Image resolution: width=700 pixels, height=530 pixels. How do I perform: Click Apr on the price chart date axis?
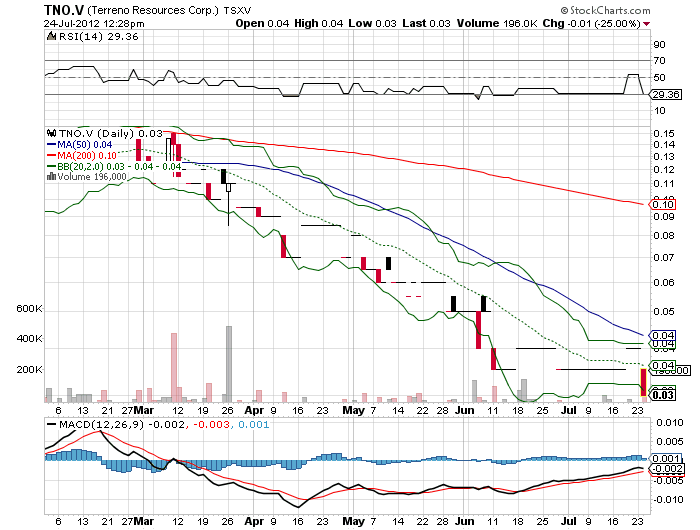pos(254,410)
